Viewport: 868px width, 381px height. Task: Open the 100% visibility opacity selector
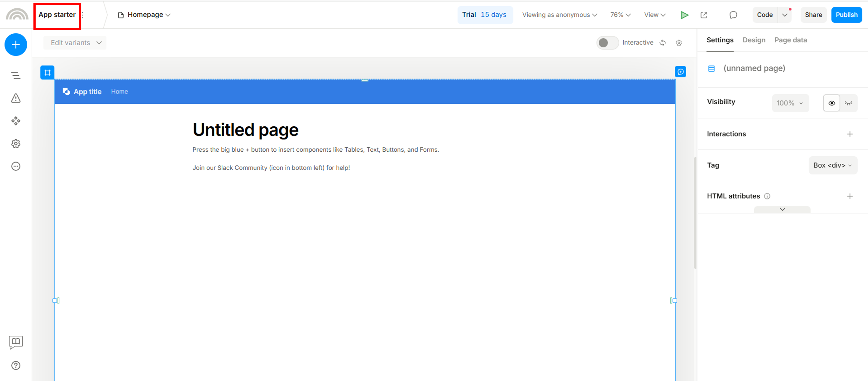coord(790,103)
